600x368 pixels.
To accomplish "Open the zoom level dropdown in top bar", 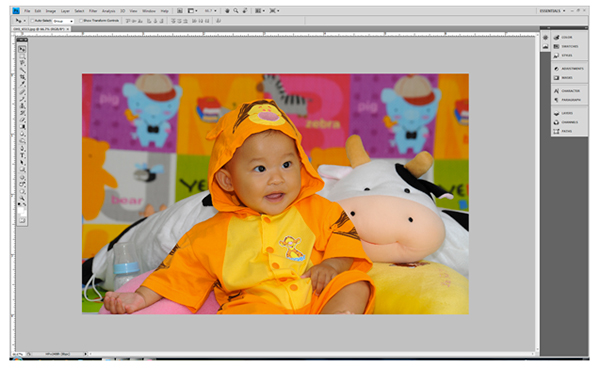I will point(210,11).
